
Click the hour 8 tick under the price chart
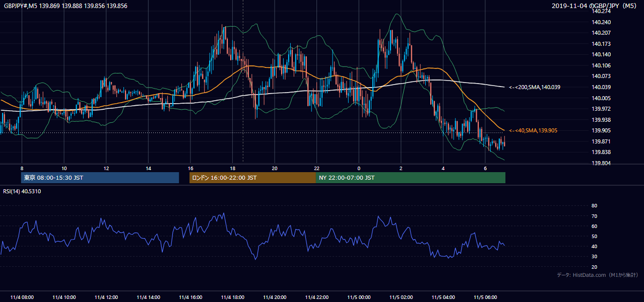click(x=22, y=168)
